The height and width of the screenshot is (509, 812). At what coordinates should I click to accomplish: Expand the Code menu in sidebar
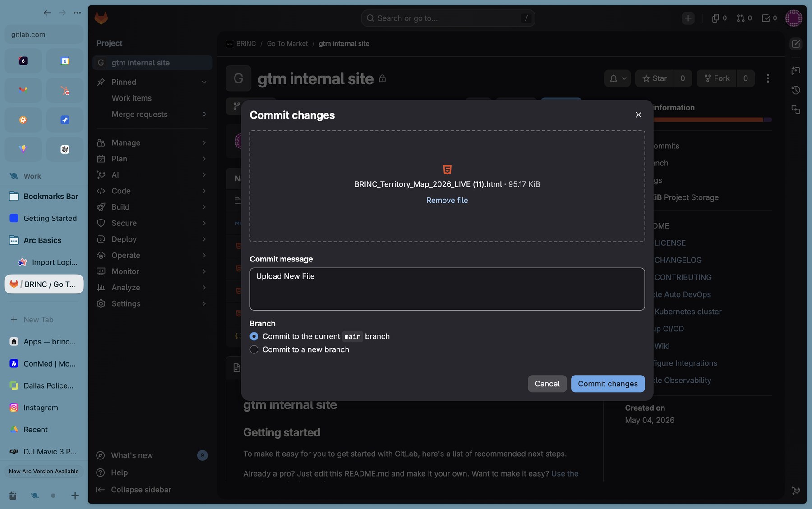(x=152, y=191)
